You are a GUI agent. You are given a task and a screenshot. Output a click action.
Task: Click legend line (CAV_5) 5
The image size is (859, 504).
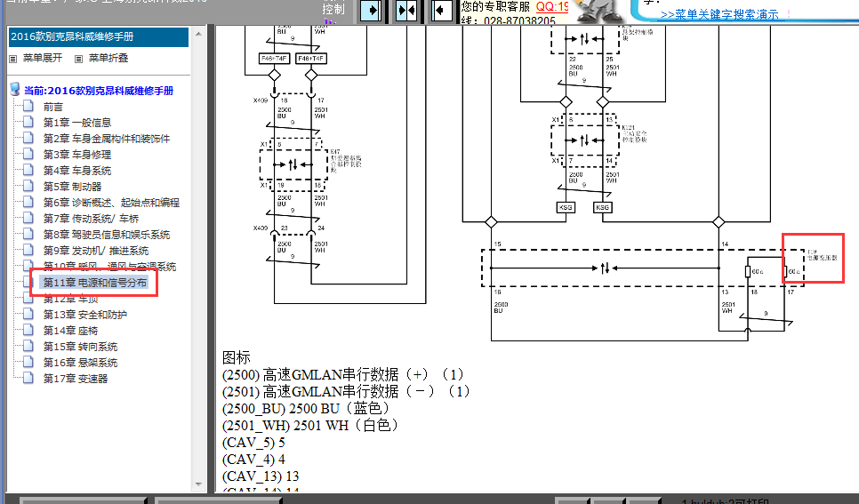pos(253,443)
